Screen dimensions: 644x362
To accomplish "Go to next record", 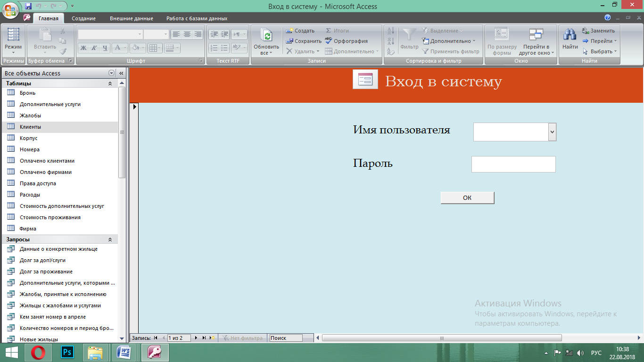I will click(x=196, y=338).
